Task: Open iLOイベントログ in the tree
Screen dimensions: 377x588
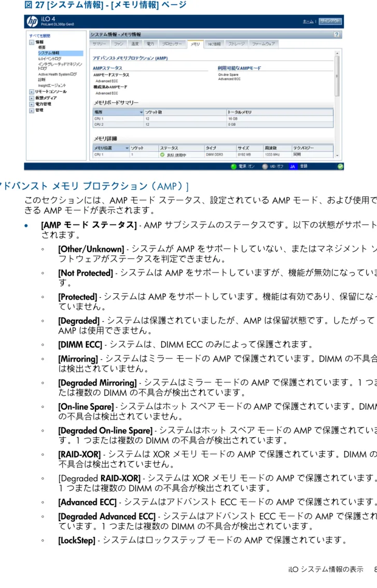Action: point(50,59)
